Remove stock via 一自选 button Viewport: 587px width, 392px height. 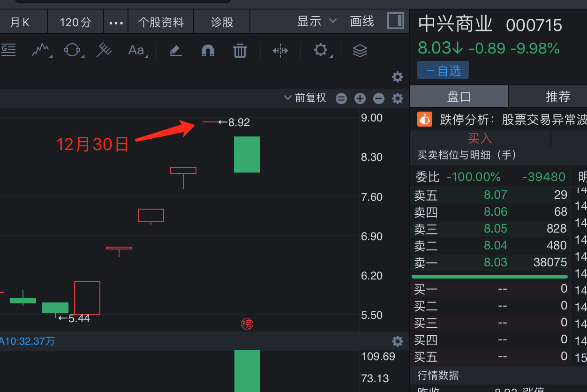click(443, 71)
